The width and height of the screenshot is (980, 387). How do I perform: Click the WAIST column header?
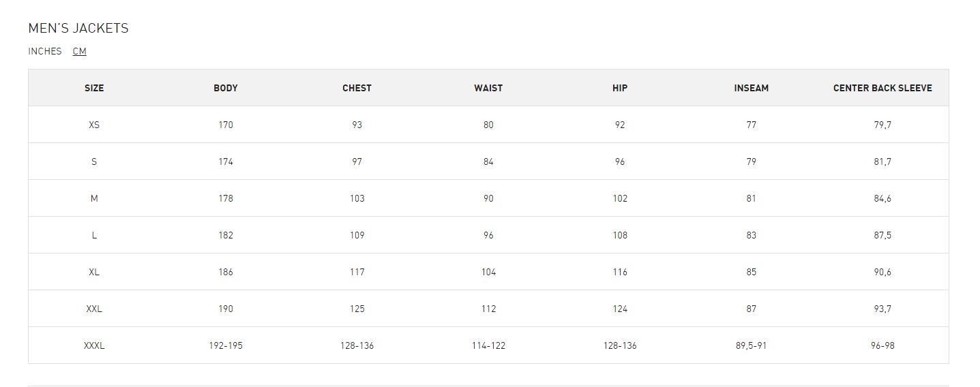[x=488, y=88]
